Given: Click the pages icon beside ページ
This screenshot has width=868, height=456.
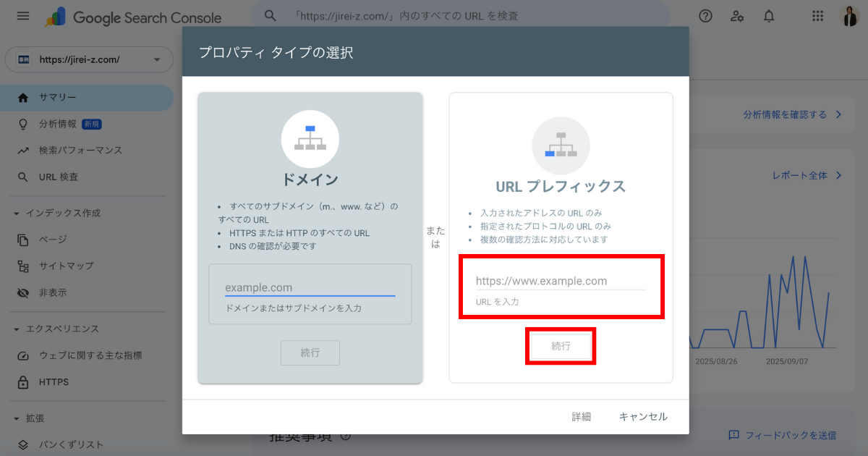Looking at the screenshot, I should click(x=23, y=240).
